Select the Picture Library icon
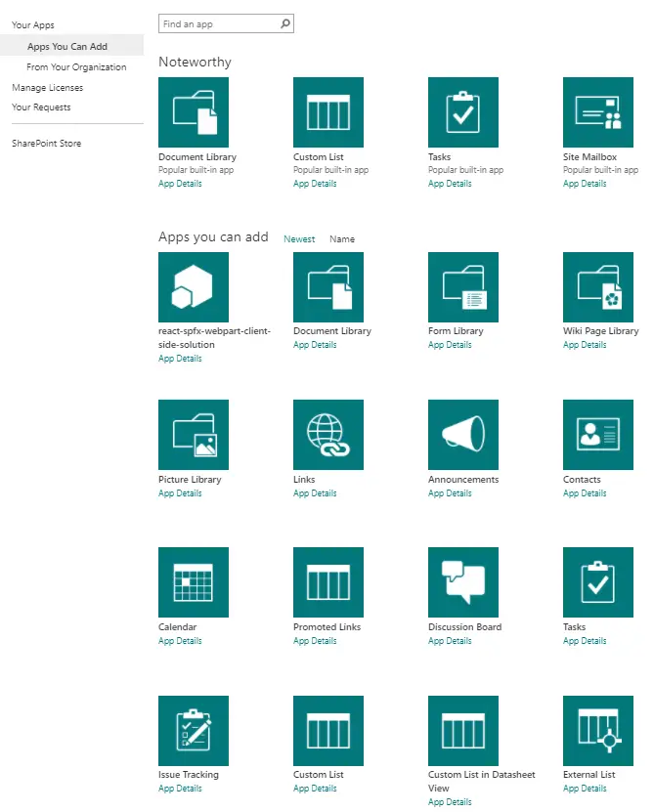Image resolution: width=654 pixels, height=812 pixels. click(194, 435)
